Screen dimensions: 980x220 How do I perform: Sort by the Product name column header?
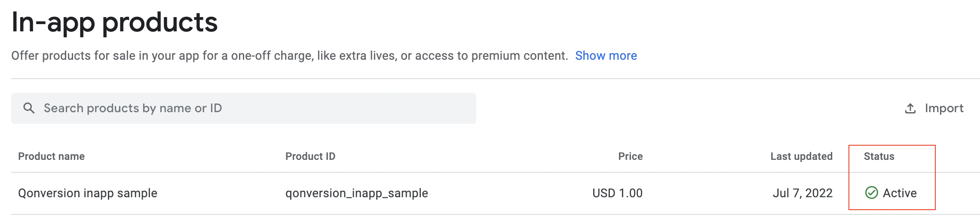click(x=51, y=156)
